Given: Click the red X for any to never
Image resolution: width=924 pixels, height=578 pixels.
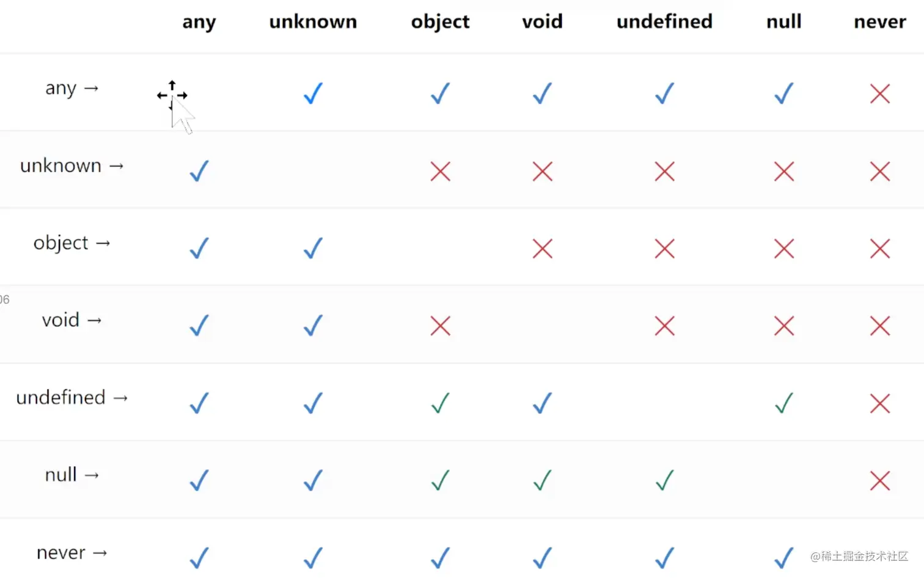Looking at the screenshot, I should (879, 93).
